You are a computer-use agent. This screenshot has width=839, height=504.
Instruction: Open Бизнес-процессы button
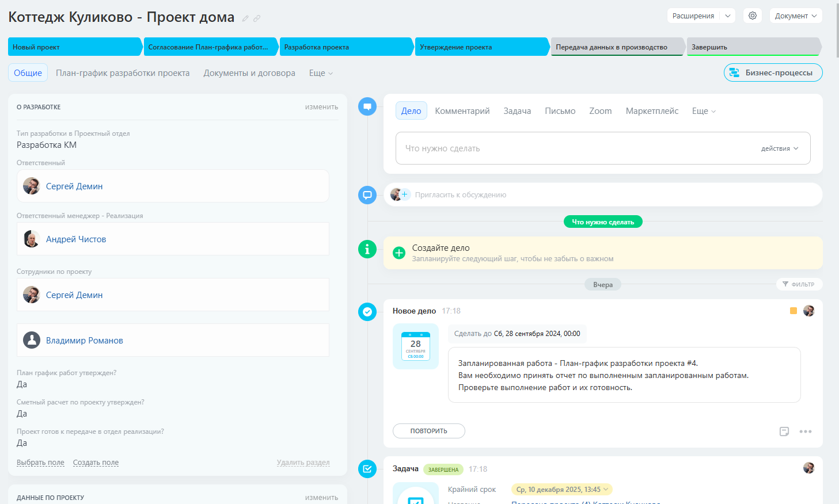coord(773,72)
